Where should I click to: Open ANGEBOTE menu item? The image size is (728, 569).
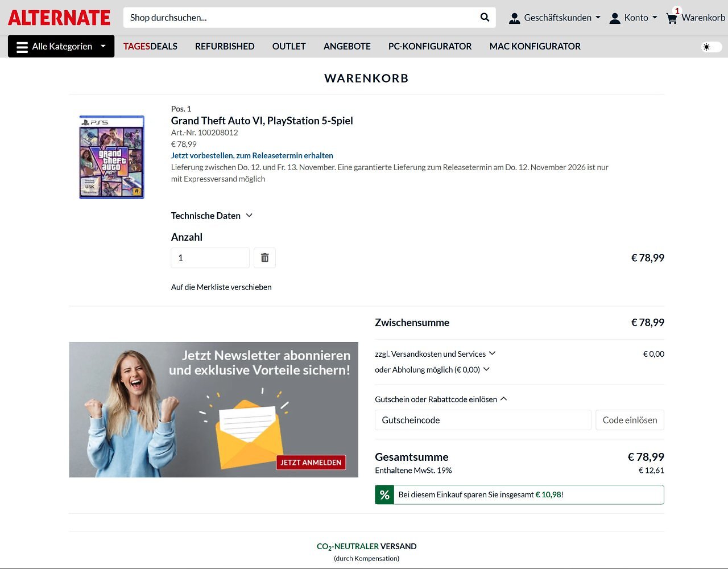tap(347, 47)
